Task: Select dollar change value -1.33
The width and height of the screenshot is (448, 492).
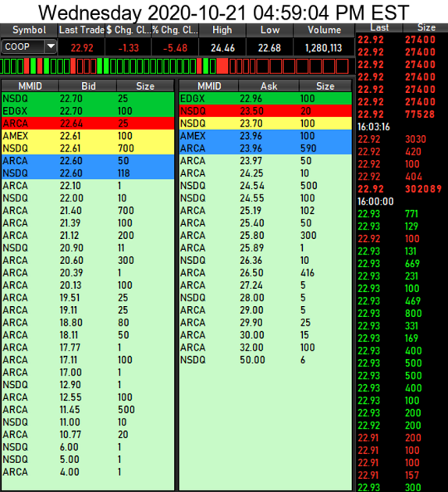Action: coord(128,48)
